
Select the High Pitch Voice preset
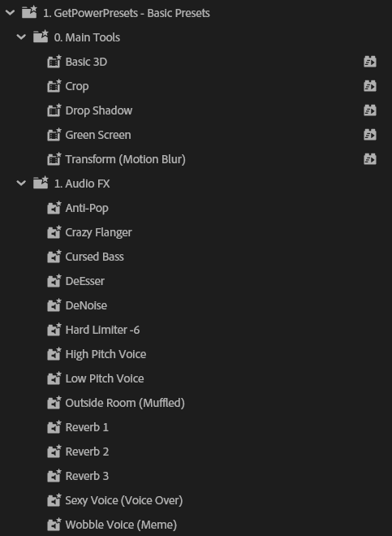coord(106,354)
